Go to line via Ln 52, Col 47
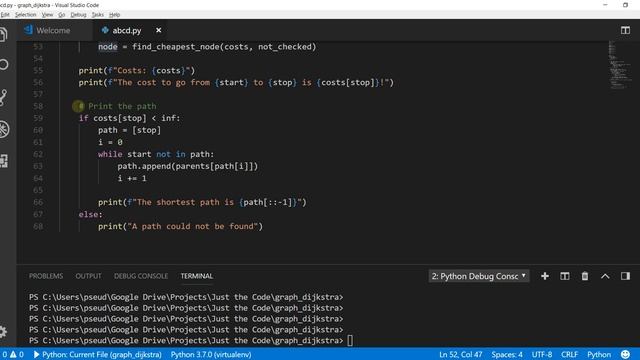The width and height of the screenshot is (640, 360). click(461, 354)
